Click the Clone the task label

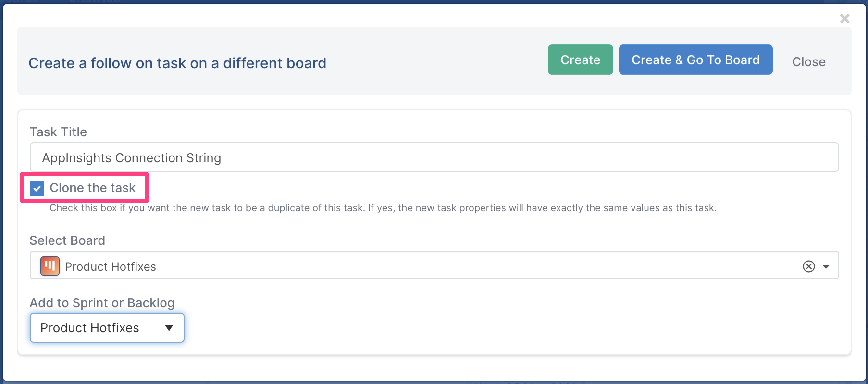tap(93, 188)
